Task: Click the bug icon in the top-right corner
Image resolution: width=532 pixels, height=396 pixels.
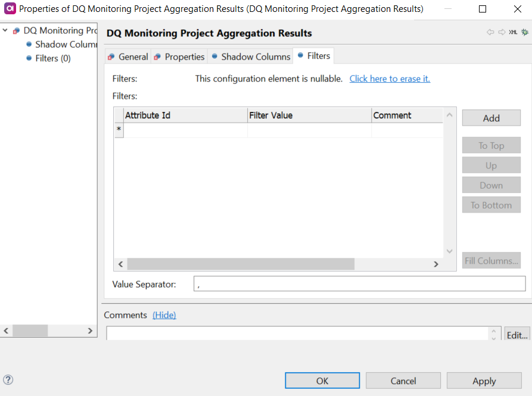Action: (524, 33)
